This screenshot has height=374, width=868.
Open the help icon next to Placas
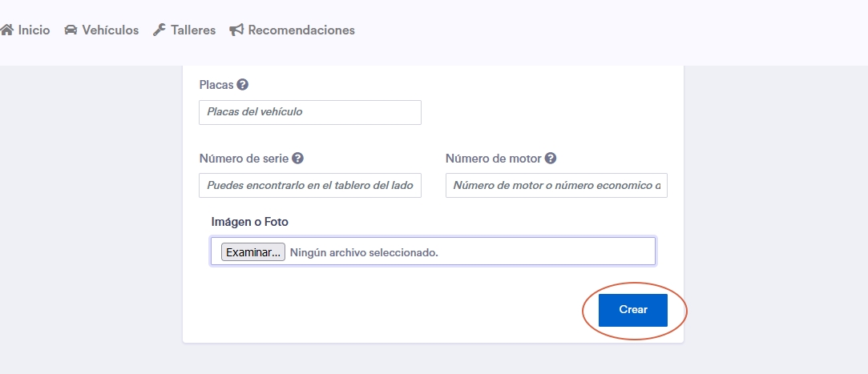pyautogui.click(x=242, y=84)
